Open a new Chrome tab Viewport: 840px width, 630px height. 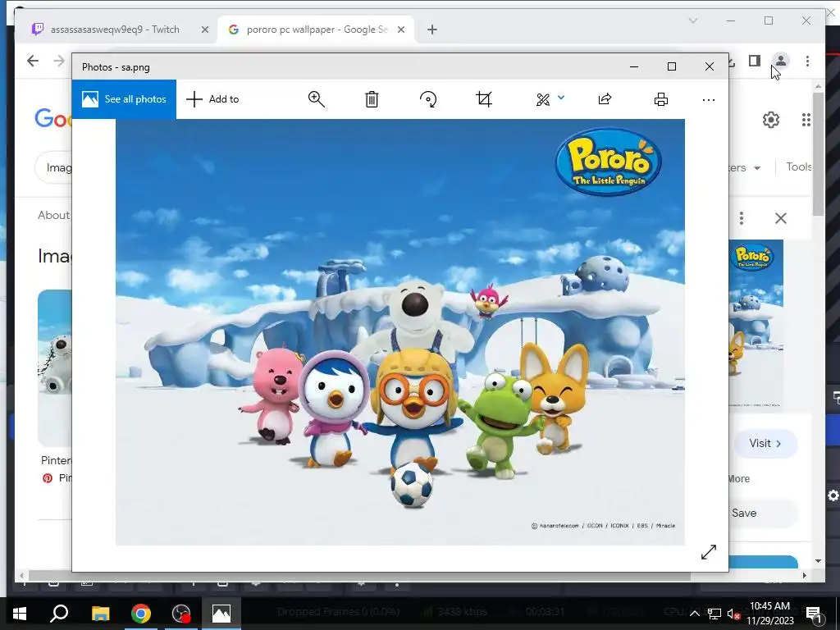[x=432, y=30]
